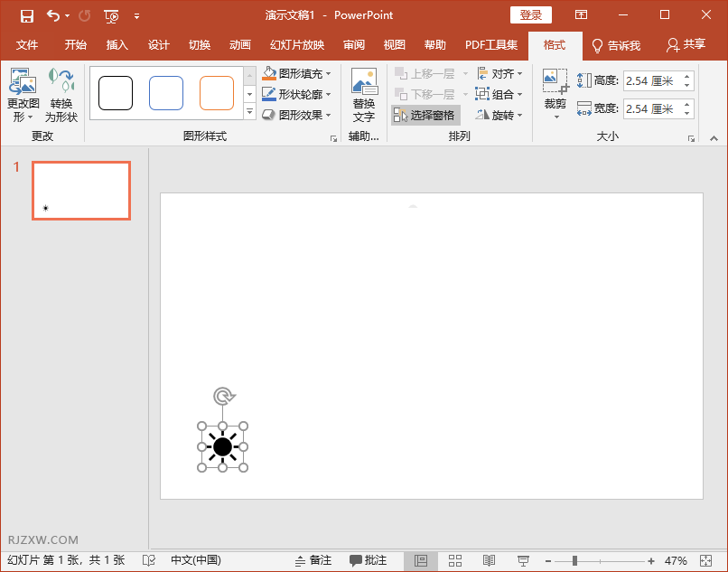Toggle Normal view button in status bar
Image resolution: width=728 pixels, height=572 pixels.
tap(421, 561)
